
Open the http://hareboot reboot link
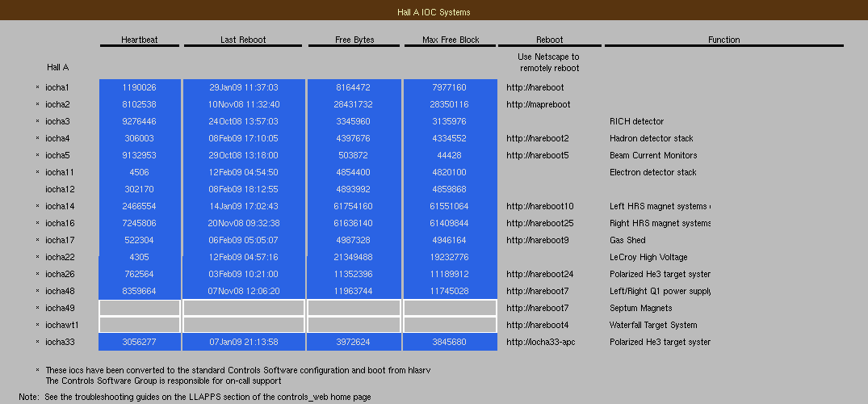(x=535, y=87)
